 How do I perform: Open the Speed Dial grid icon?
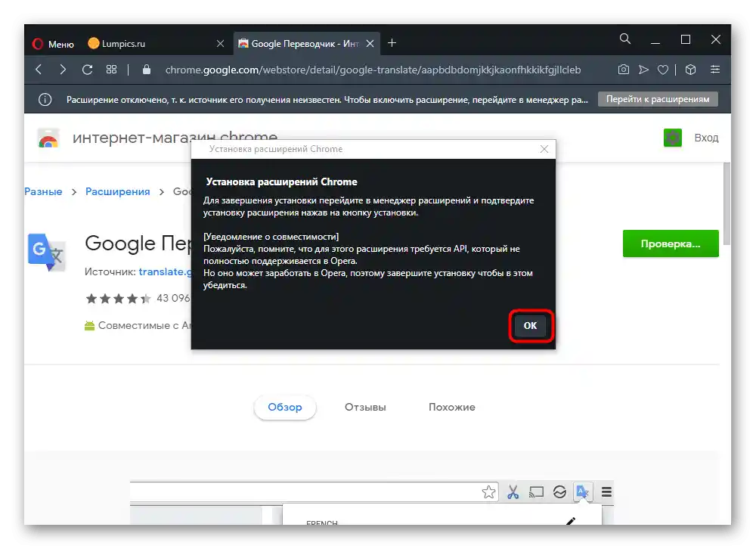[x=111, y=70]
